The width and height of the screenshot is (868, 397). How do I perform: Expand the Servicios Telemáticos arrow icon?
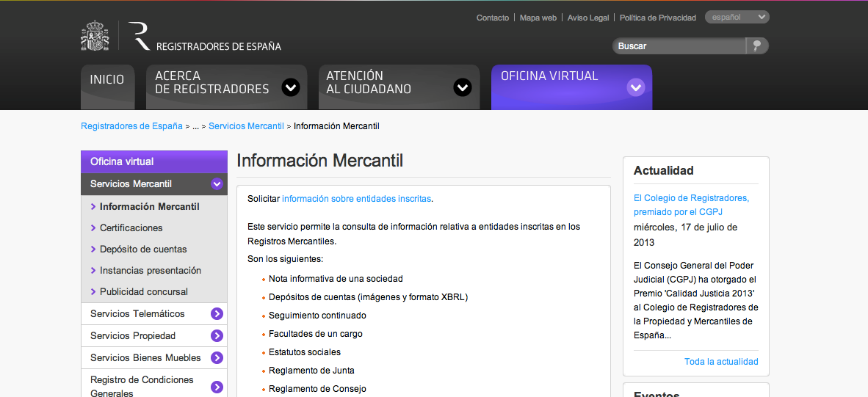(x=217, y=314)
